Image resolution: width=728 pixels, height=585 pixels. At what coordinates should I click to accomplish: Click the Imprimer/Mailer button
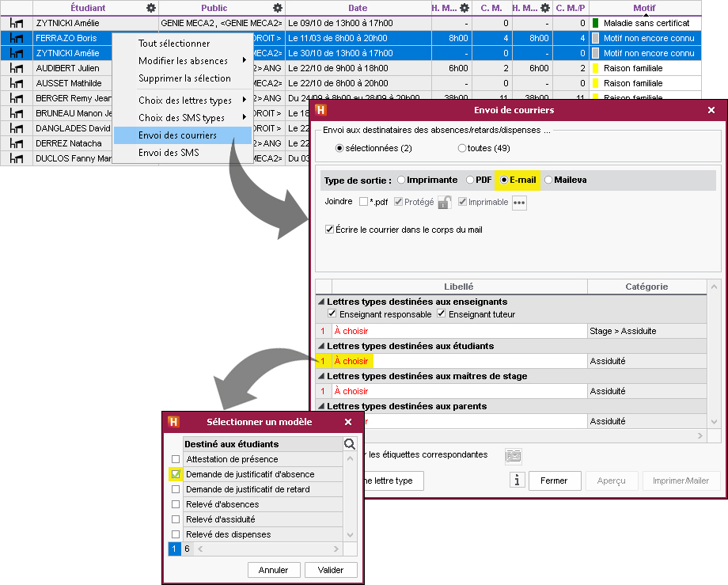(681, 481)
